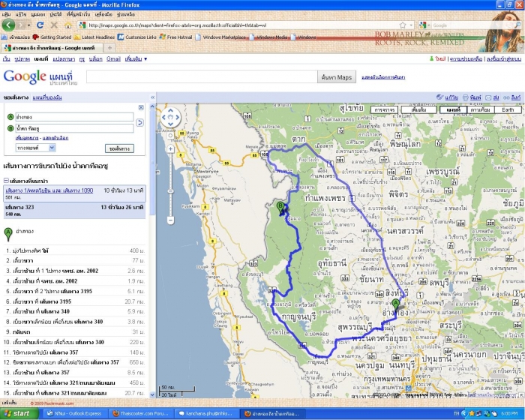The height and width of the screenshot is (420, 525).
Task: Click the Firefox back arrow button
Action: click(9, 25)
